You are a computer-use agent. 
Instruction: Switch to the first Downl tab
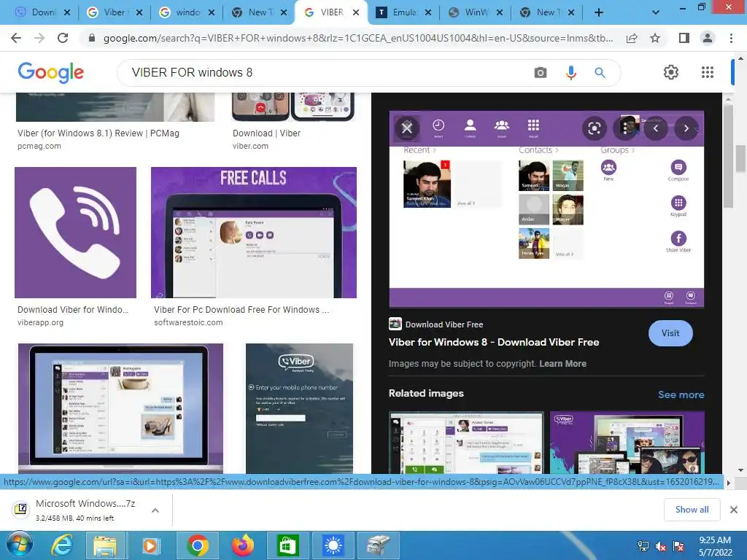[x=42, y=12]
